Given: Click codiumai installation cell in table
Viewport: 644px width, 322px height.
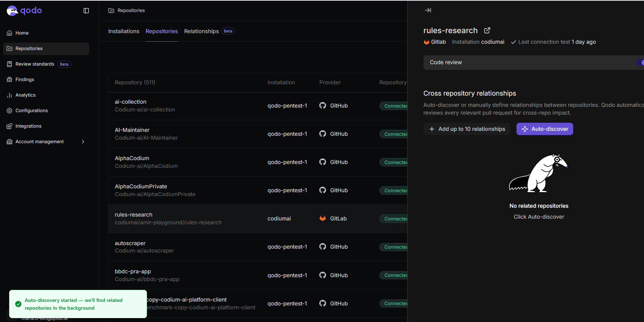Looking at the screenshot, I should pos(279,219).
